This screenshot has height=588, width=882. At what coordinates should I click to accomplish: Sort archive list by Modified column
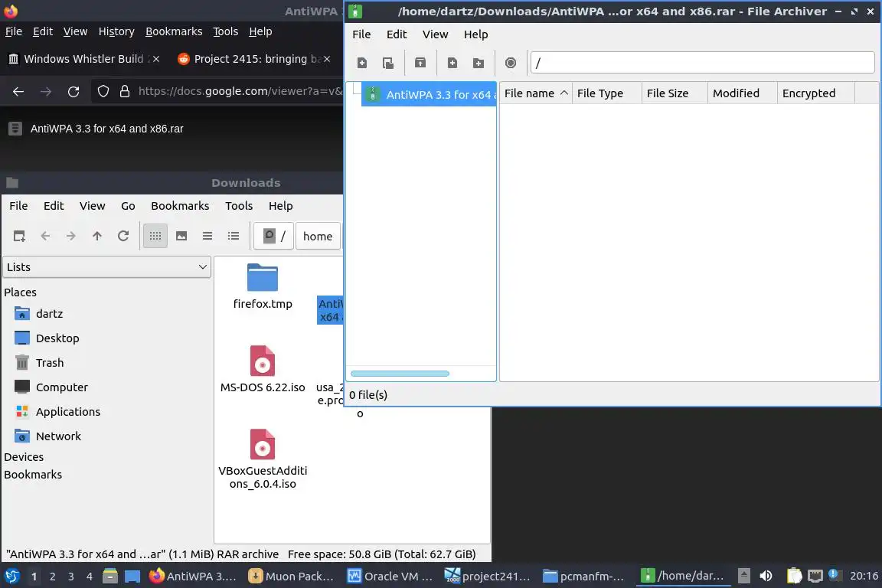[743, 93]
